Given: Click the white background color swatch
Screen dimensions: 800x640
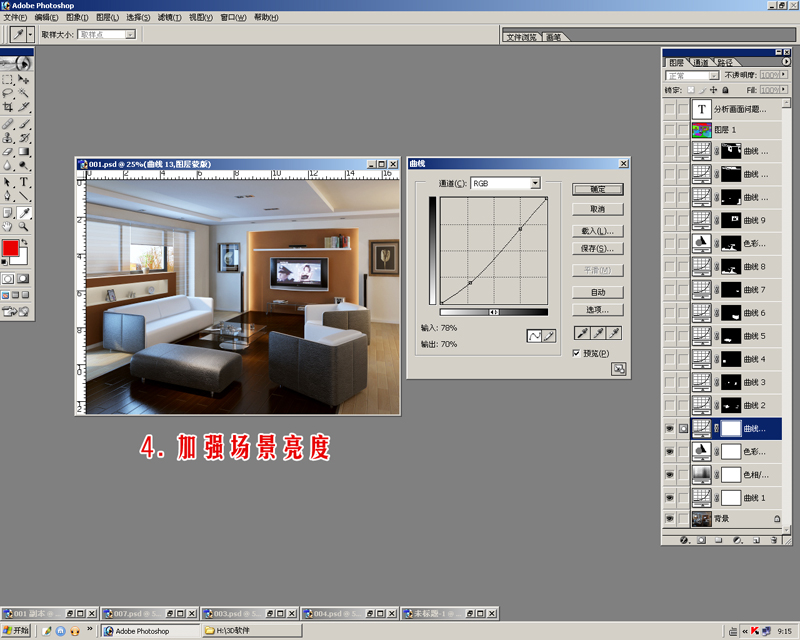Looking at the screenshot, I should tap(22, 259).
